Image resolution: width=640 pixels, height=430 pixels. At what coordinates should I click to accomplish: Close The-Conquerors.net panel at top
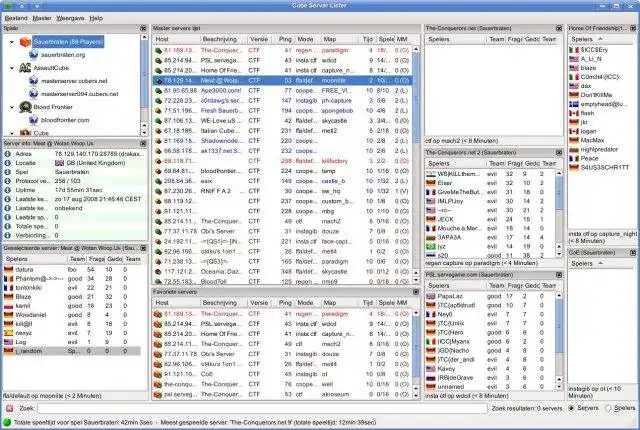click(559, 28)
